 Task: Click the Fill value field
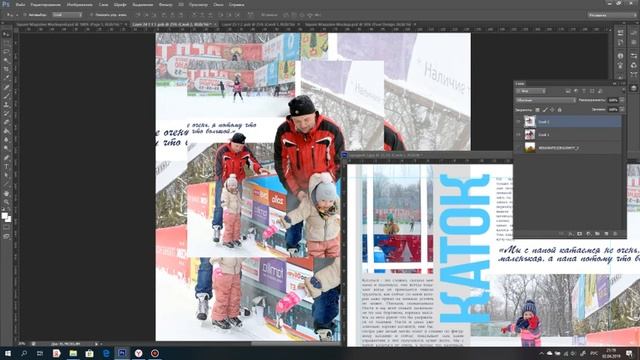tap(613, 109)
